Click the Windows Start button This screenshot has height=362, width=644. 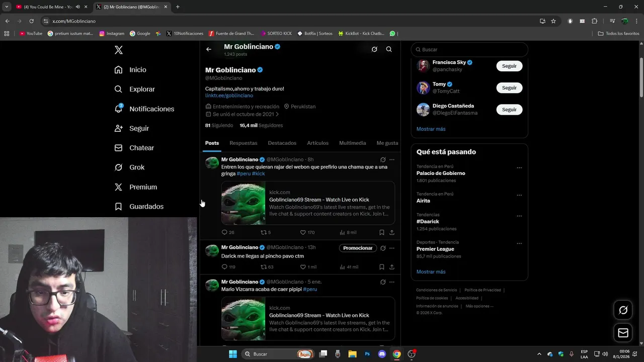[233, 354]
